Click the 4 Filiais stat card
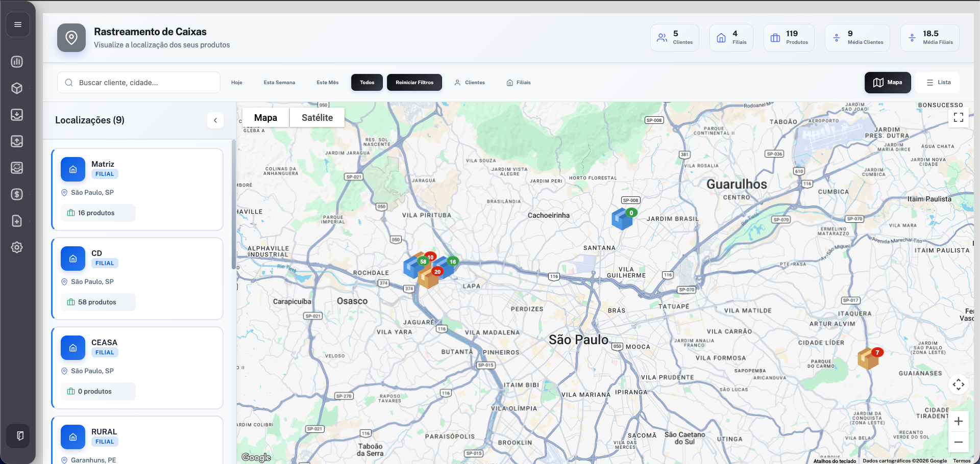 coord(731,38)
